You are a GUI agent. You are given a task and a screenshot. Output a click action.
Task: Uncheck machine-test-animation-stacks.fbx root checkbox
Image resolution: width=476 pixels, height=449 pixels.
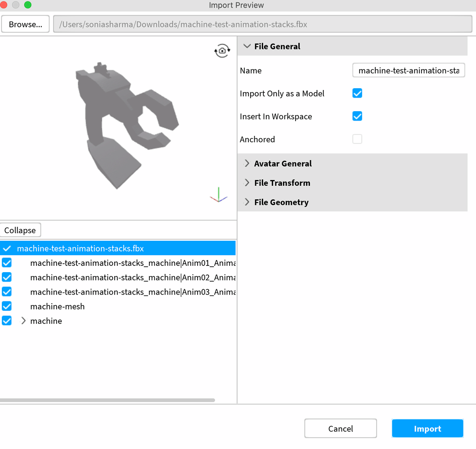coord(7,248)
